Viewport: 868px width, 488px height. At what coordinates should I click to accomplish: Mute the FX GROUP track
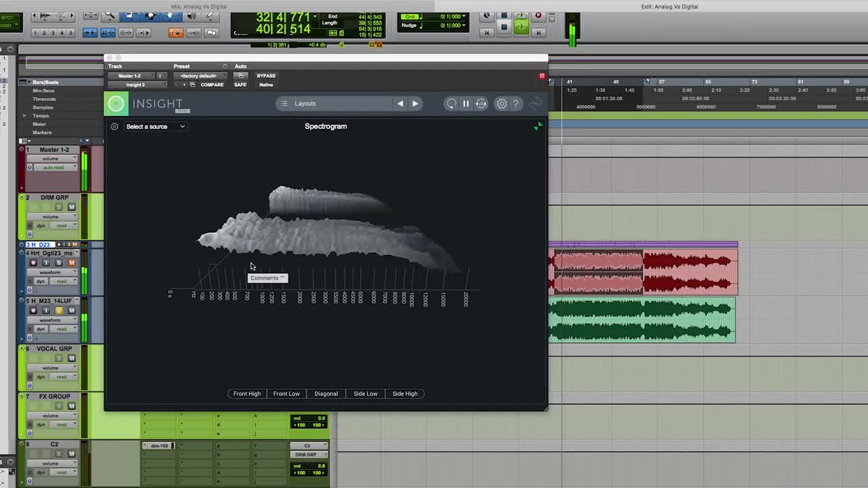click(71, 406)
